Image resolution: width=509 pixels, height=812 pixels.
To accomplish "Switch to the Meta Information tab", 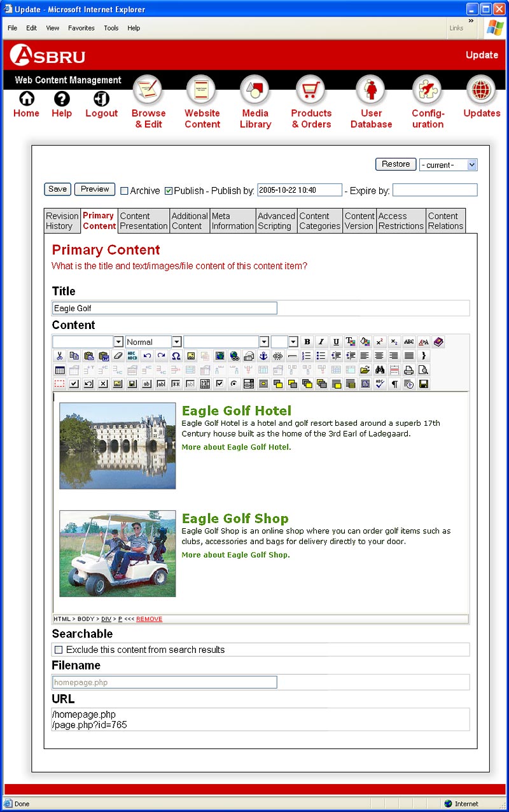I will (x=232, y=221).
